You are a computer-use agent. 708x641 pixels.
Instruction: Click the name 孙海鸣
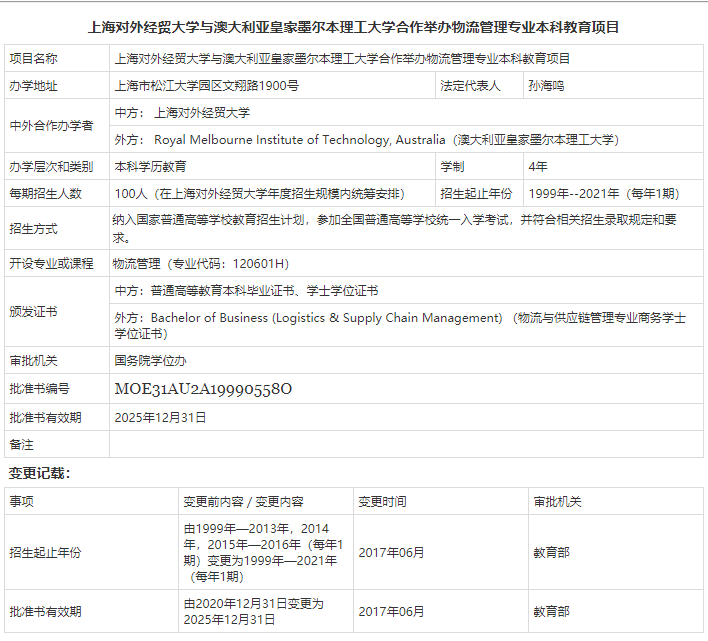[546, 86]
